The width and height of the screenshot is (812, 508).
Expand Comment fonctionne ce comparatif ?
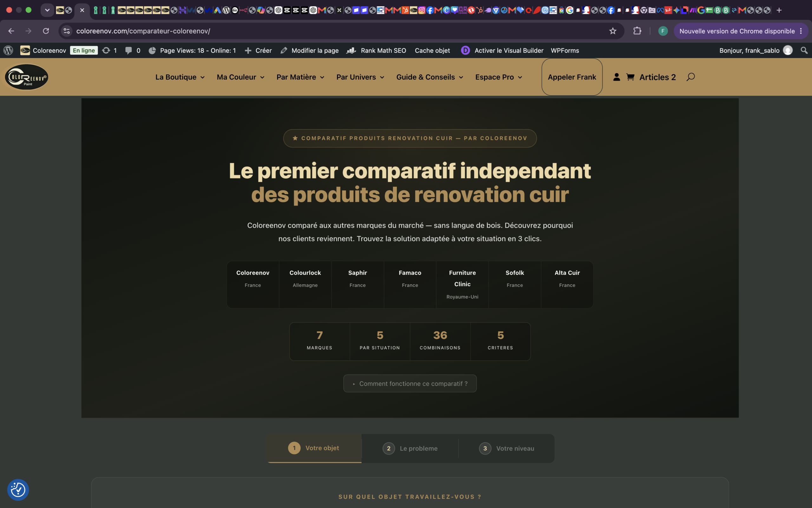(x=410, y=383)
